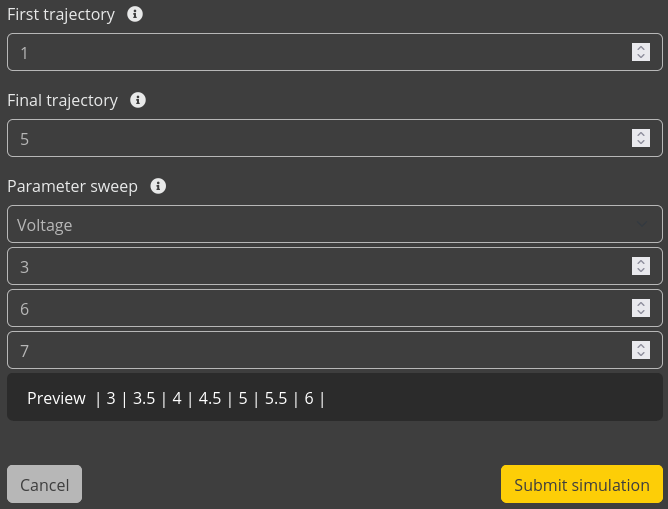Click the info icon beside Final trajectory
The width and height of the screenshot is (668, 509).
(138, 100)
